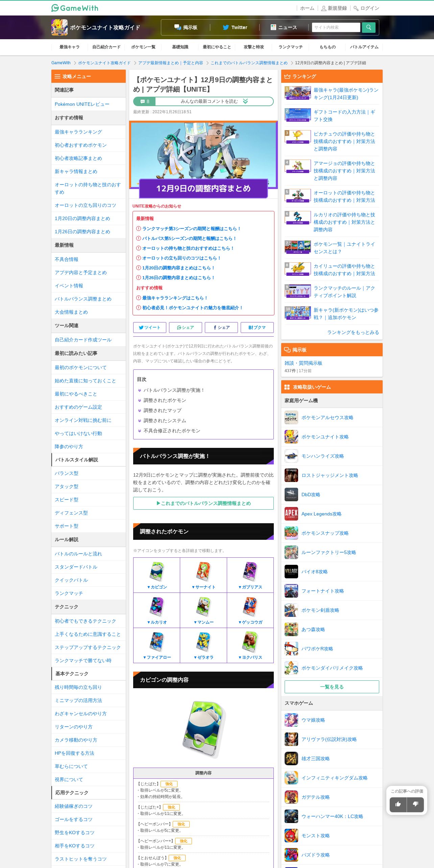The image size is (434, 868).
Task: Click the article banner image 12月9日の調整内容まとめ
Action: (x=203, y=160)
